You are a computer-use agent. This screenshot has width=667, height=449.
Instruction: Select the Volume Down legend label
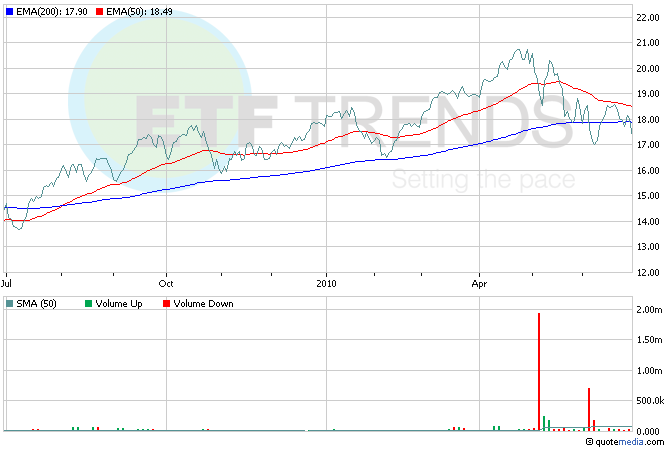click(203, 304)
